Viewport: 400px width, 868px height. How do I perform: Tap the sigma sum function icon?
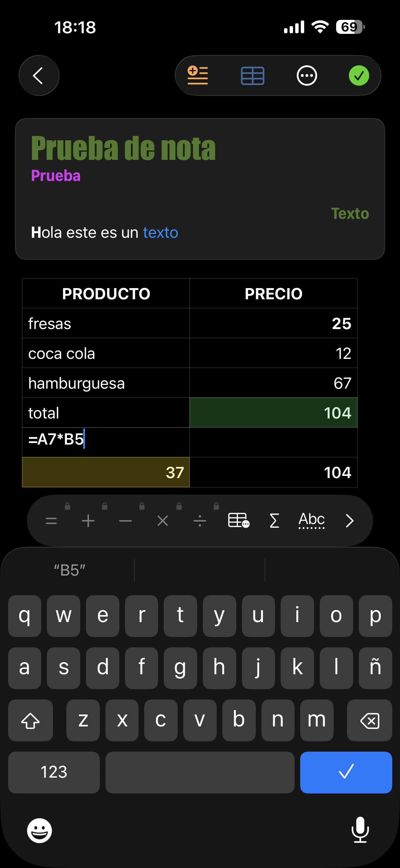[274, 521]
